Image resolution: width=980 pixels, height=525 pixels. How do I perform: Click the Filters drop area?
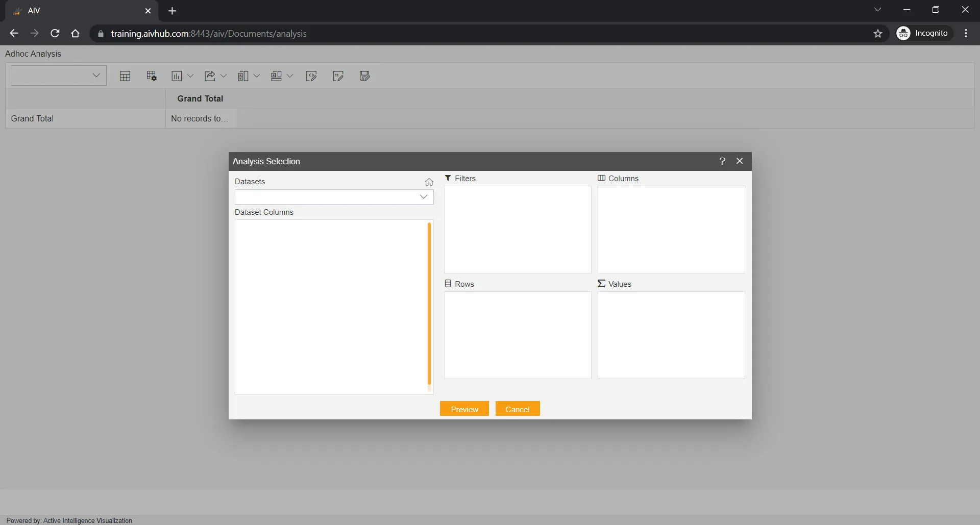(518, 230)
